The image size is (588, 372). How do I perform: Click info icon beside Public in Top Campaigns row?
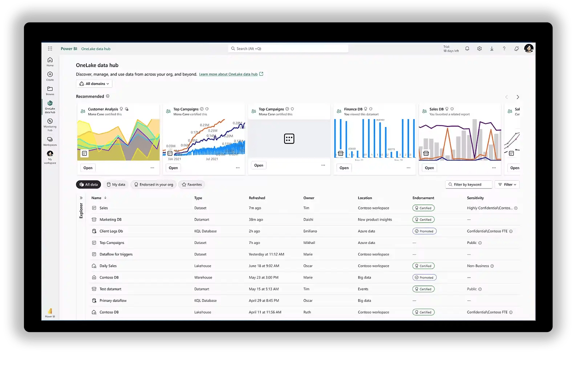[x=480, y=243]
